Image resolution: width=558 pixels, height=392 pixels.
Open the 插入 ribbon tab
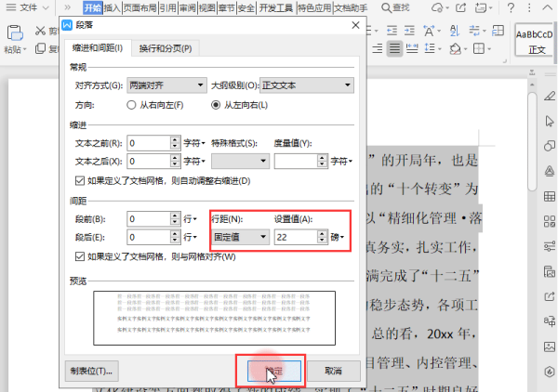113,7
